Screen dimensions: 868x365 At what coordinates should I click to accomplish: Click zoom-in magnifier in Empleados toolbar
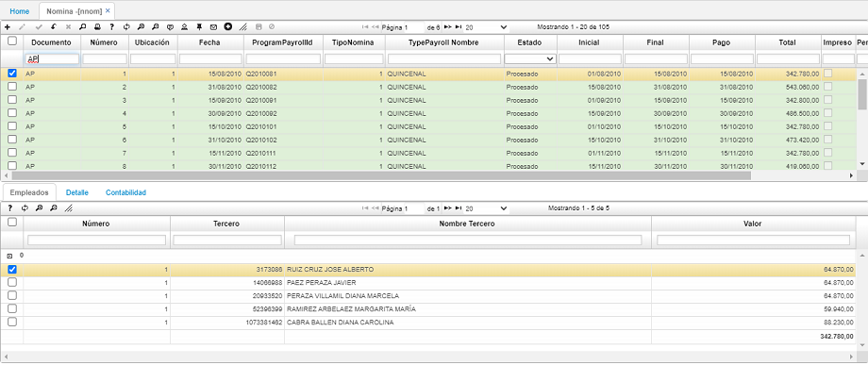(x=39, y=208)
